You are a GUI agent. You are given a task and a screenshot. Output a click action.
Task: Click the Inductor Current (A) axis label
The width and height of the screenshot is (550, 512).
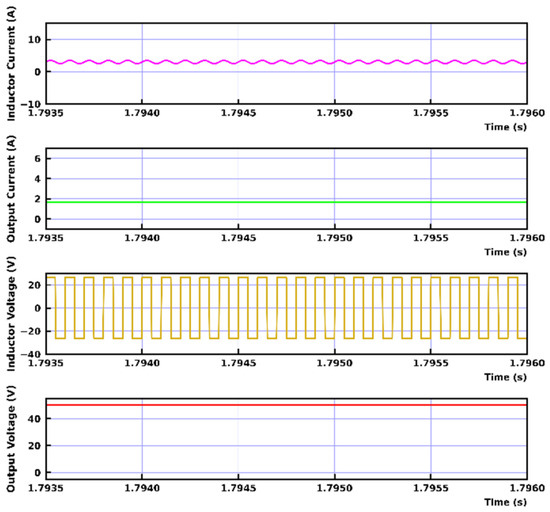[11, 64]
